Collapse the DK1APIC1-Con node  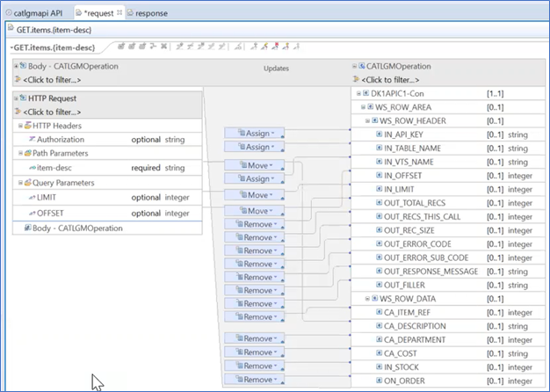pyautogui.click(x=358, y=93)
